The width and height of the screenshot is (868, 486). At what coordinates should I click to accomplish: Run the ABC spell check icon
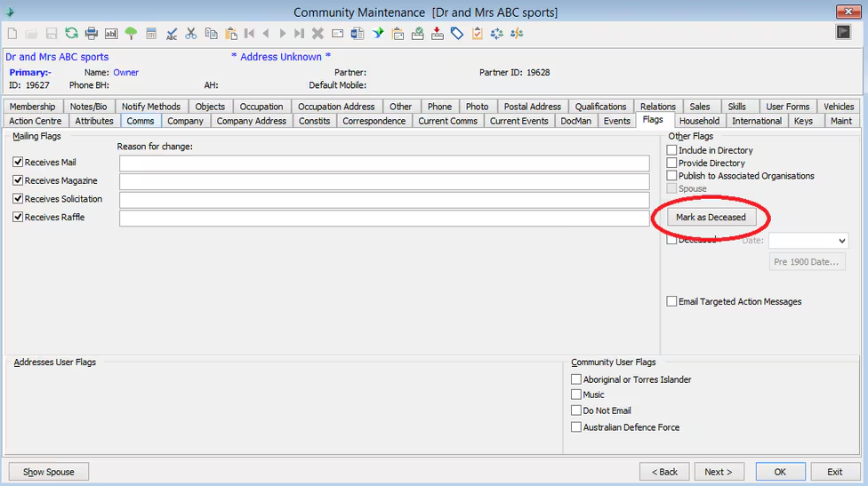(172, 34)
